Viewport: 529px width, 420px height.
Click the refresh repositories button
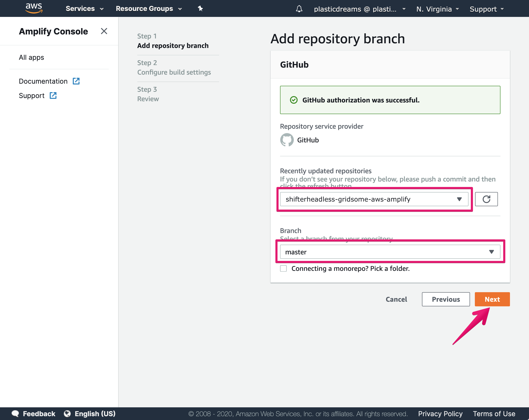click(486, 199)
